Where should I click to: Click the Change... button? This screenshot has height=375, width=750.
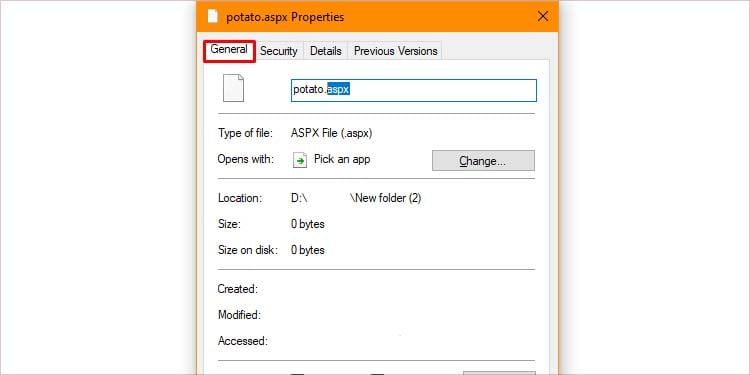pos(483,161)
